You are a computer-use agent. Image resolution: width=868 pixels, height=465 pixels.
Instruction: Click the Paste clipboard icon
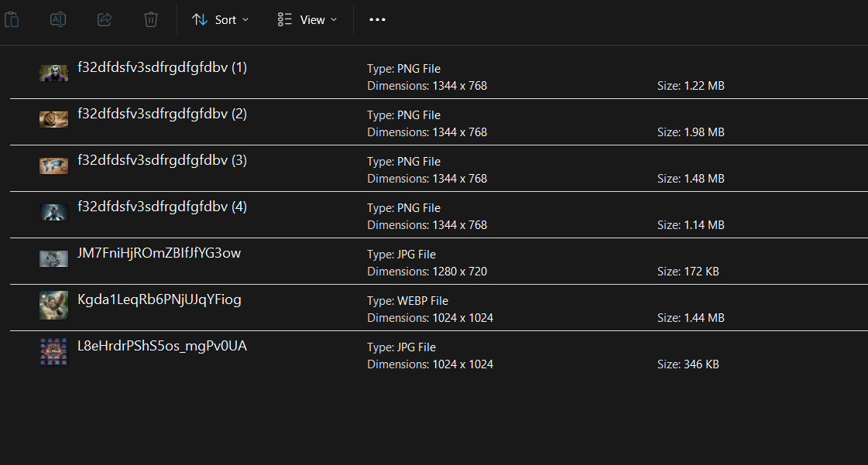pyautogui.click(x=12, y=20)
